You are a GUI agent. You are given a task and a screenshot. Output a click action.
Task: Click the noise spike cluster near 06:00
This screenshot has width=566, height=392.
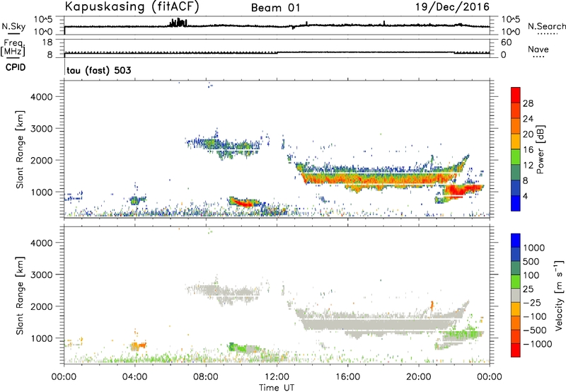(178, 23)
